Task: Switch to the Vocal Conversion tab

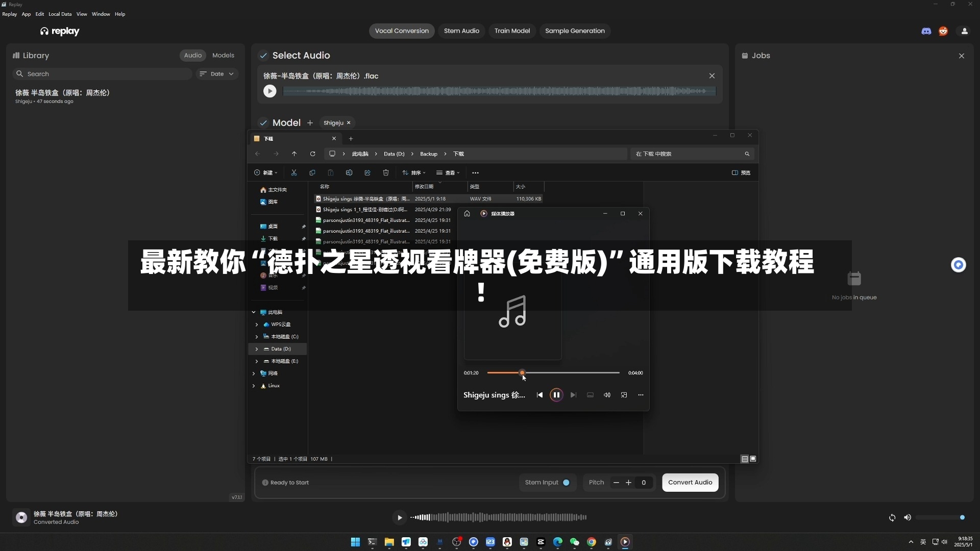Action: coord(402,31)
